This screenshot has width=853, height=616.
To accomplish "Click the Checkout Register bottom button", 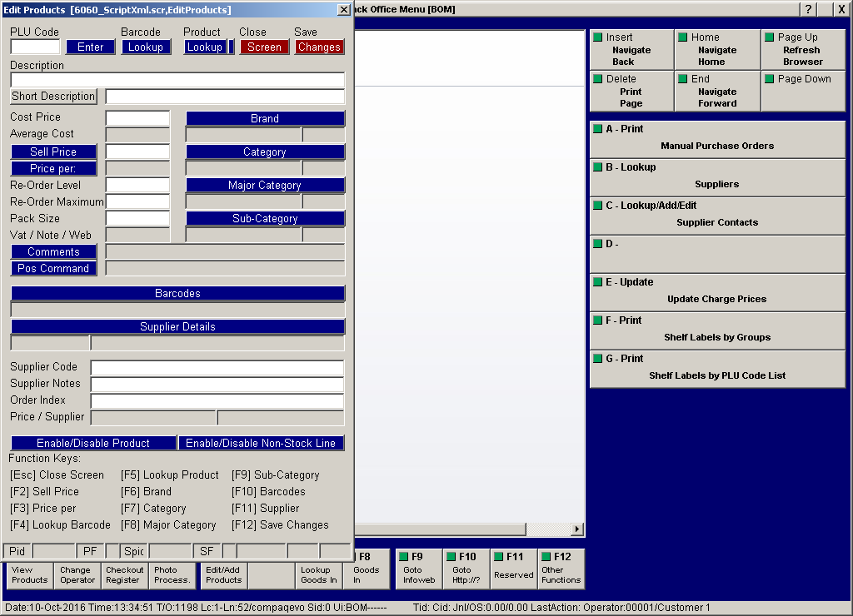I will (x=125, y=575).
